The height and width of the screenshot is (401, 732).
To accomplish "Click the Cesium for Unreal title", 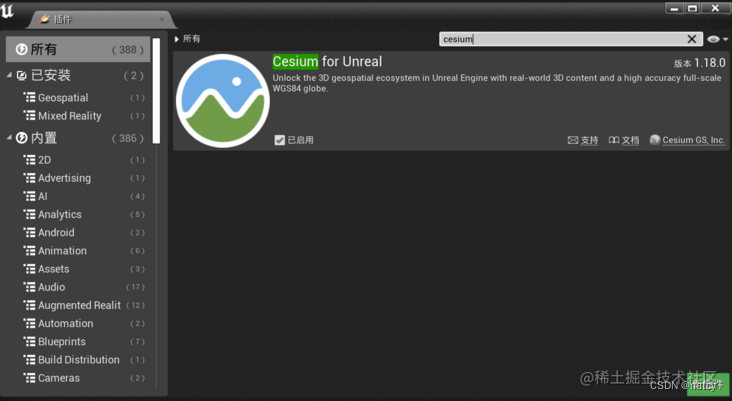I will (x=327, y=61).
